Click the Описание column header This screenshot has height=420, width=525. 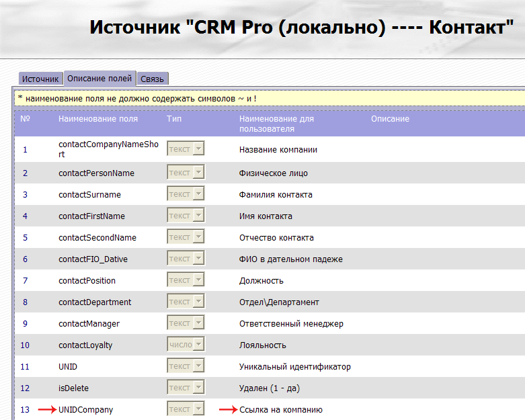pos(390,119)
